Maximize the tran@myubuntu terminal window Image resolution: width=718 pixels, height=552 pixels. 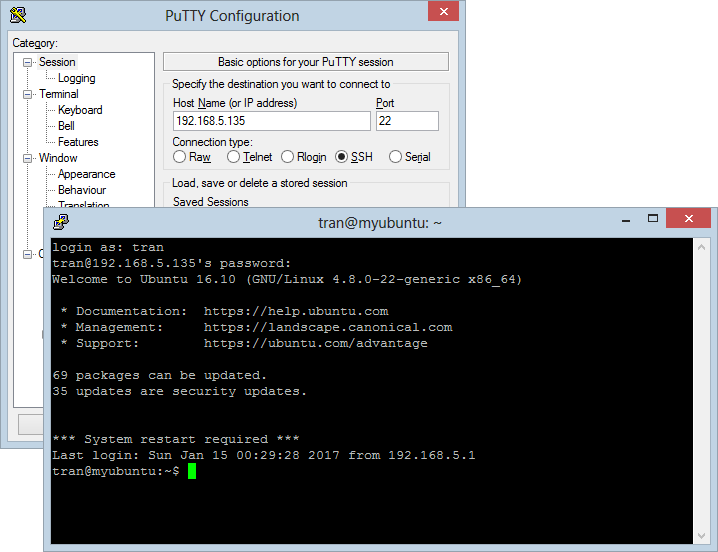click(653, 219)
